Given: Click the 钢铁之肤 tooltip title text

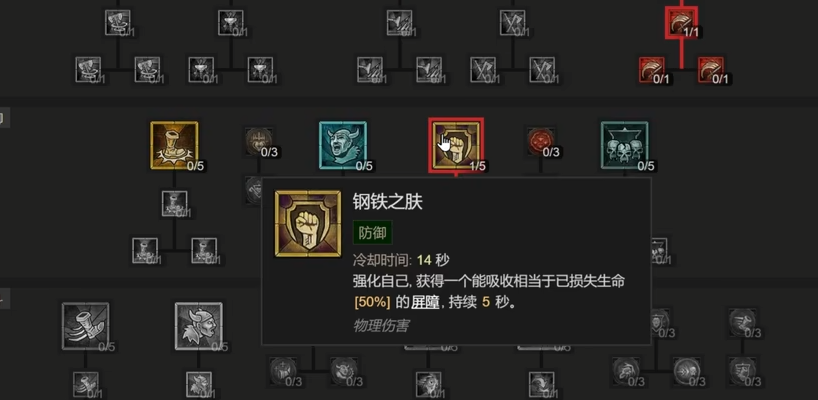Looking at the screenshot, I should coord(388,202).
